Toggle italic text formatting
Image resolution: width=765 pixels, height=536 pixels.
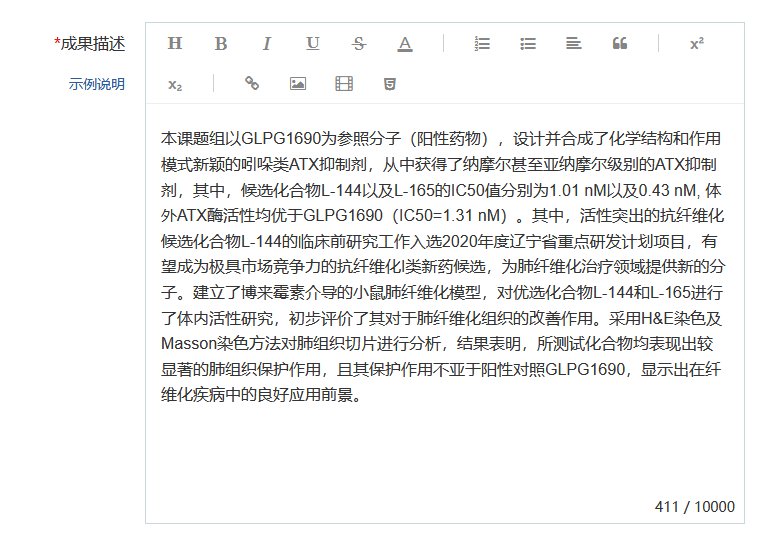point(267,44)
